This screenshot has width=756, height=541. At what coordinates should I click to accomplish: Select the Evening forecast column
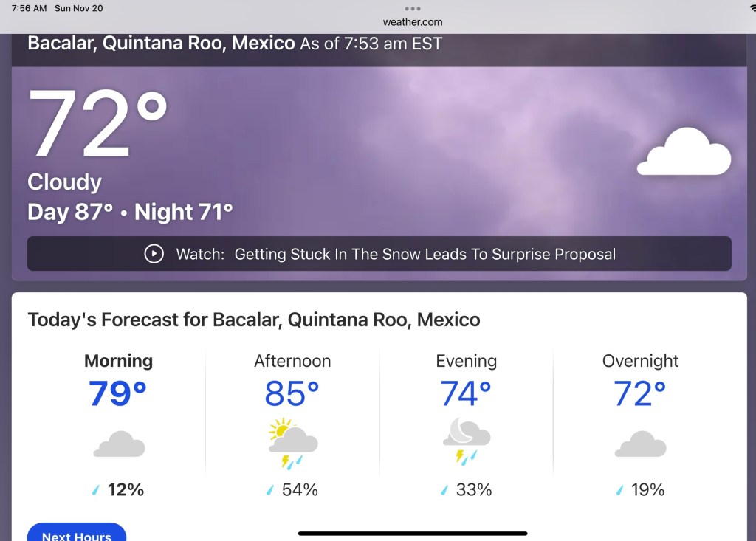[x=467, y=424]
